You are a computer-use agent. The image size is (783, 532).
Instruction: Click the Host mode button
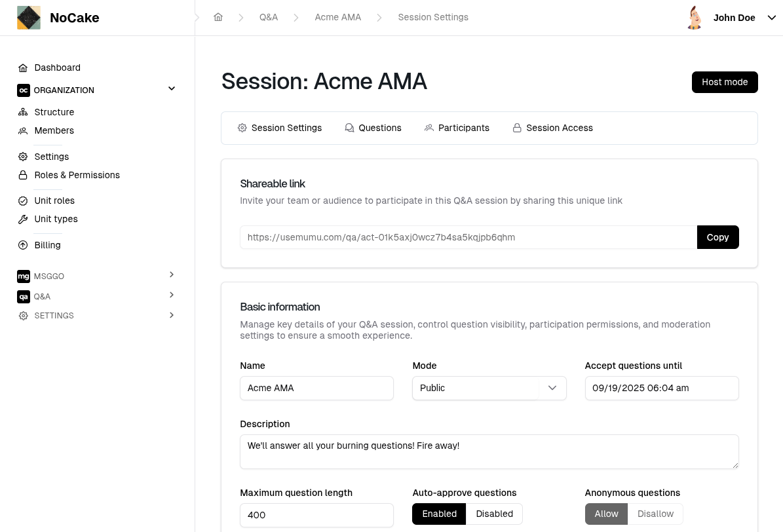(x=725, y=82)
